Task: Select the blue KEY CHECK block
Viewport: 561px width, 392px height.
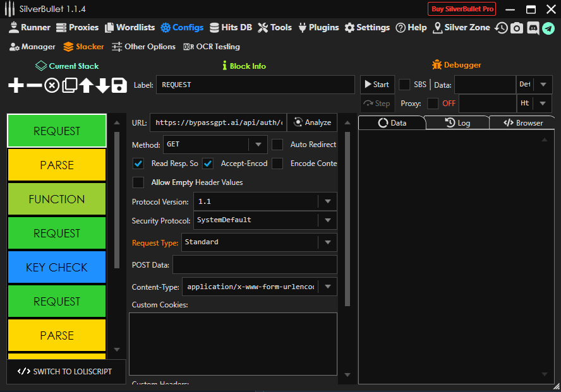Action: coord(57,267)
